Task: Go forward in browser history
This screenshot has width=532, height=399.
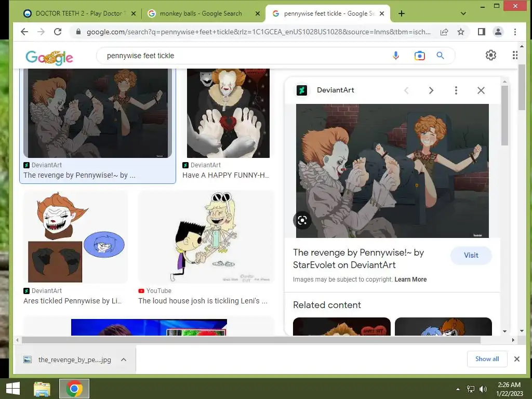Action: [41, 32]
